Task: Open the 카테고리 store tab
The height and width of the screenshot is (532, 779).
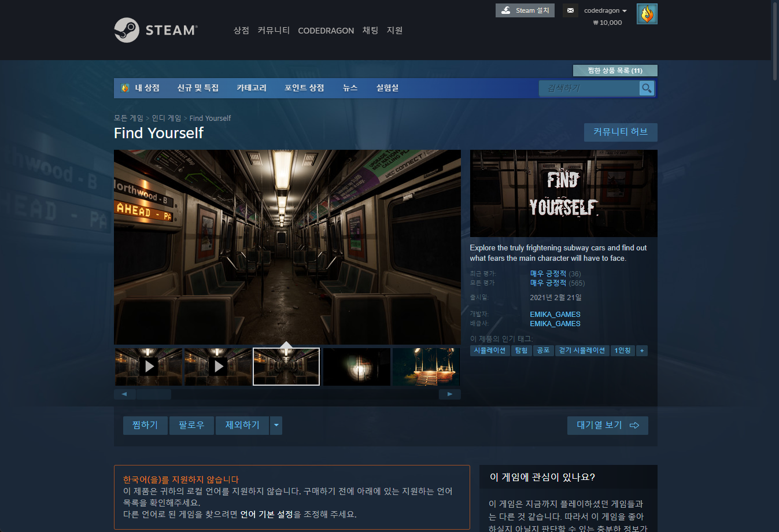Action: (x=252, y=88)
